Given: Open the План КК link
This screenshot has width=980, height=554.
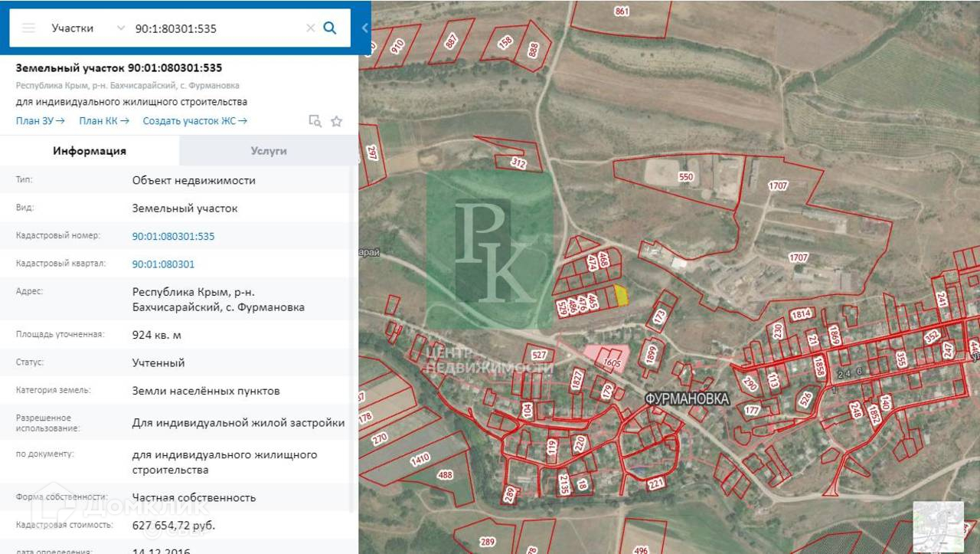Looking at the screenshot, I should [104, 121].
